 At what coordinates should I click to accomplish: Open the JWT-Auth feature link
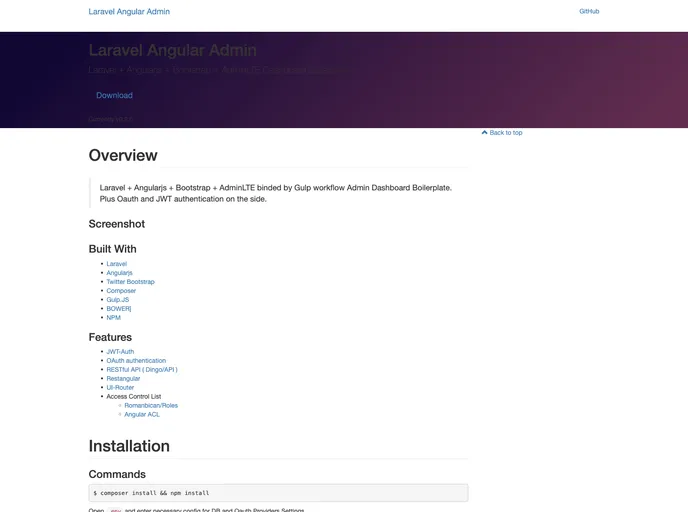point(120,351)
